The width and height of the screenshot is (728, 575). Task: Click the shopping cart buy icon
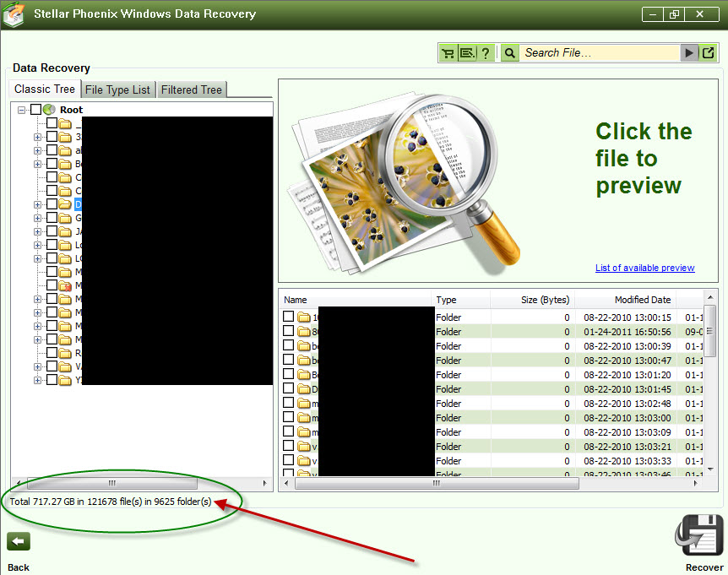[448, 53]
